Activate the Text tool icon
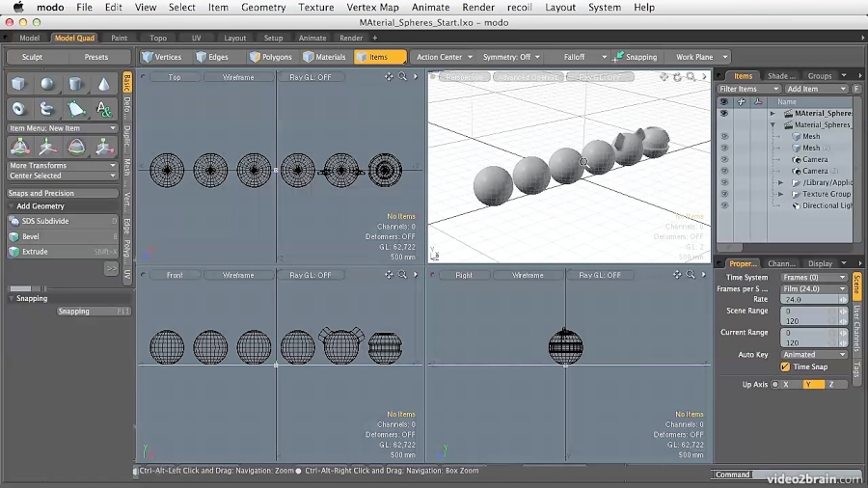Screen dimensions: 868x488 104,109
